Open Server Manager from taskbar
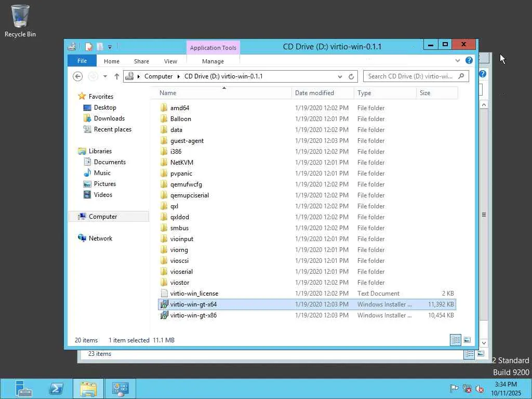The image size is (532, 399). [x=24, y=389]
